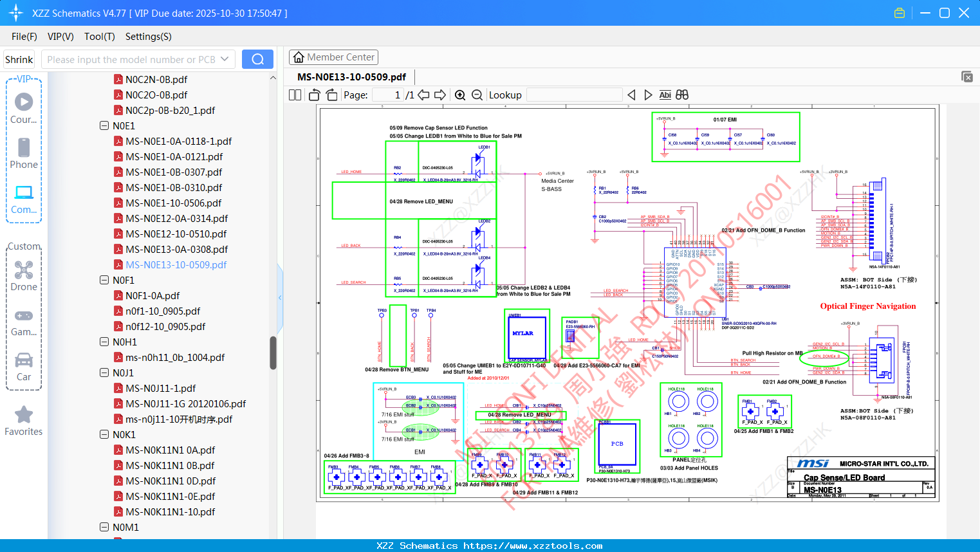
Task: Click the binoculars search icon
Action: point(682,95)
